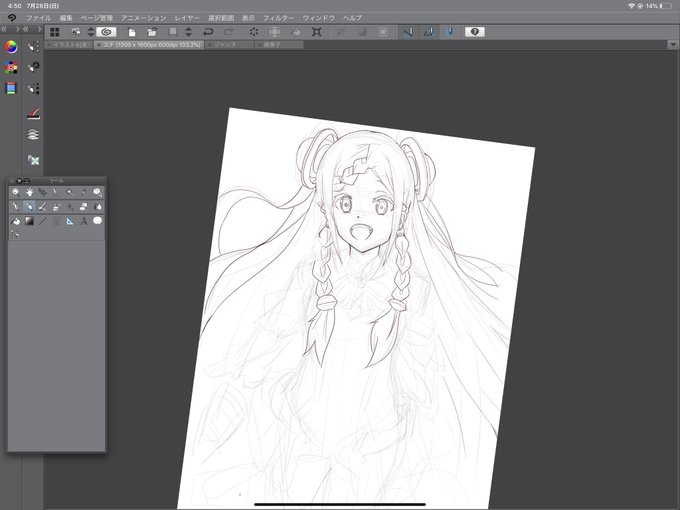Select the Gradient tool
Image resolution: width=680 pixels, height=510 pixels.
29,221
